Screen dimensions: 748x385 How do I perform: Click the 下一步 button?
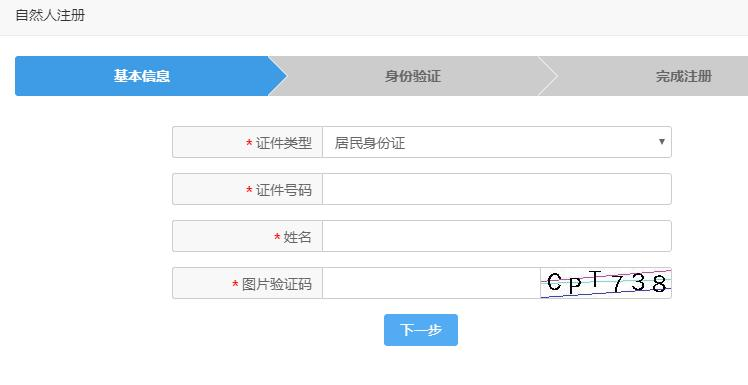[421, 330]
